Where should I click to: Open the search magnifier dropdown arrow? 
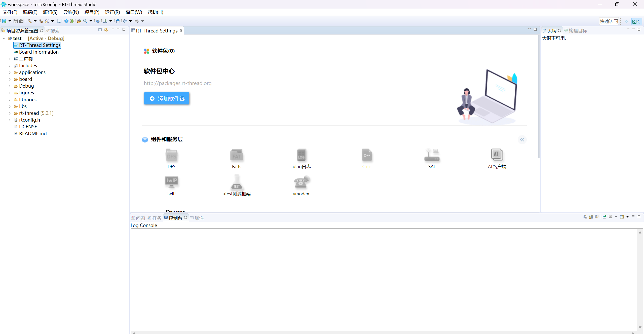click(91, 21)
